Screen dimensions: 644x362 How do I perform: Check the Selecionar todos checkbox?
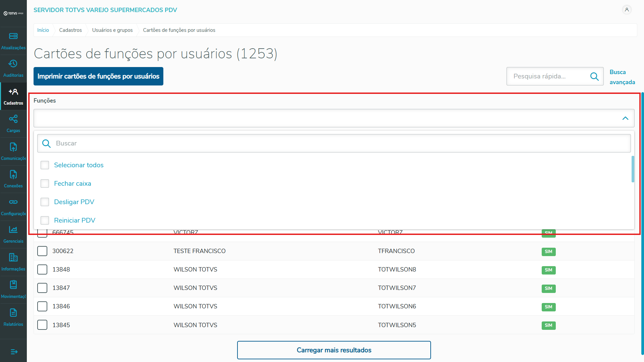pyautogui.click(x=45, y=165)
